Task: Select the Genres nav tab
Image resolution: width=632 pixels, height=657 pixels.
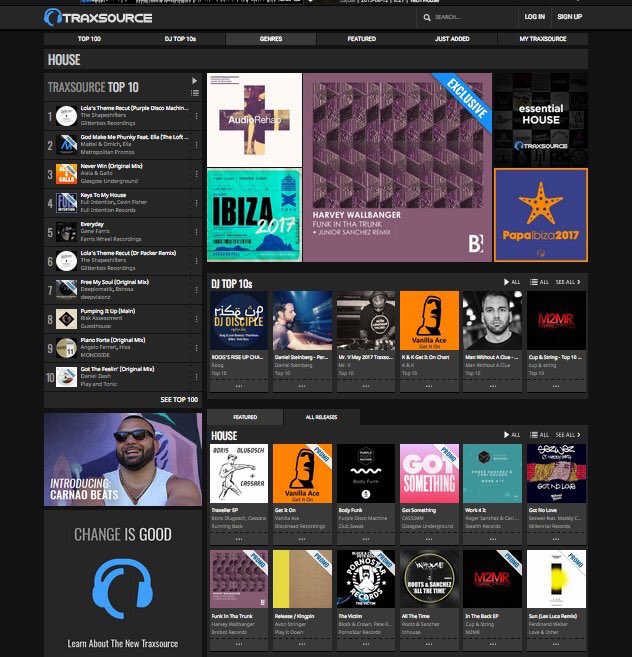Action: point(271,39)
